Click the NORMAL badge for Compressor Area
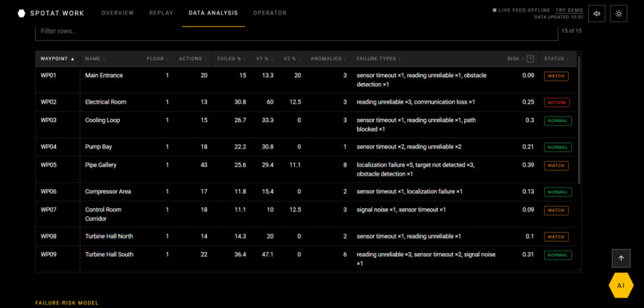 (558, 192)
